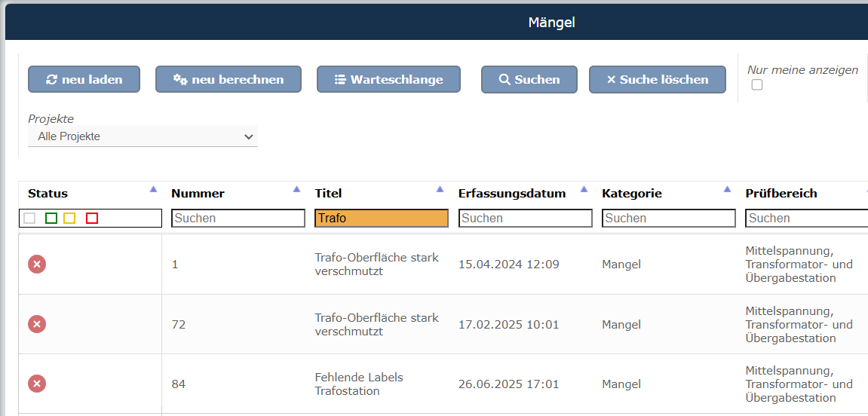Enable the 'Nur meine anzeigen' checkbox
The image size is (868, 416).
(756, 84)
